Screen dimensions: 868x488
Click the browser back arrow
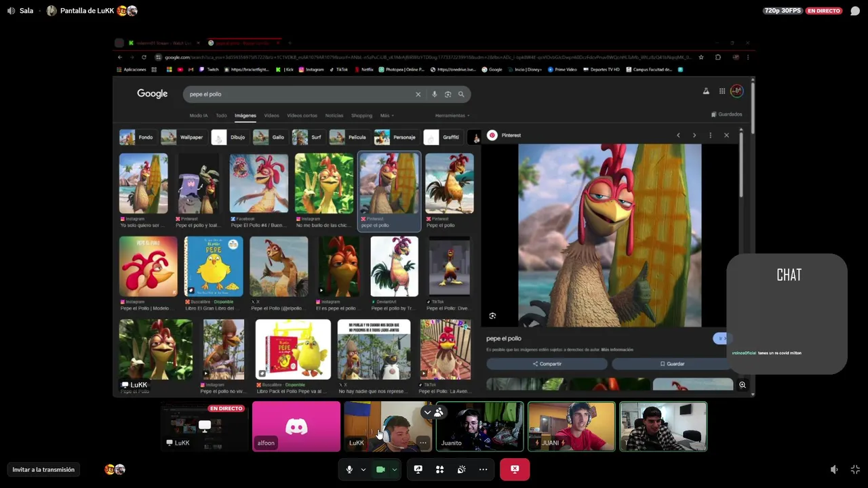pyautogui.click(x=119, y=57)
